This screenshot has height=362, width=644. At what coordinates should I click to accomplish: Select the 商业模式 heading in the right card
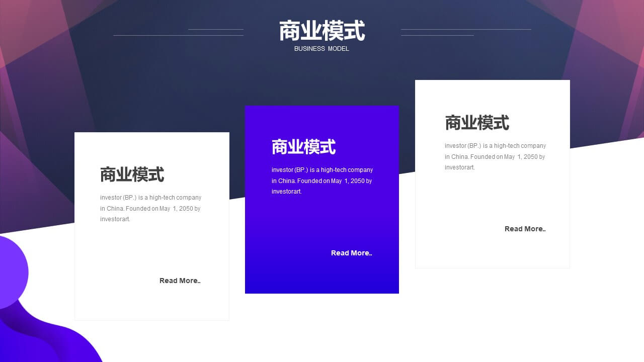(x=477, y=123)
